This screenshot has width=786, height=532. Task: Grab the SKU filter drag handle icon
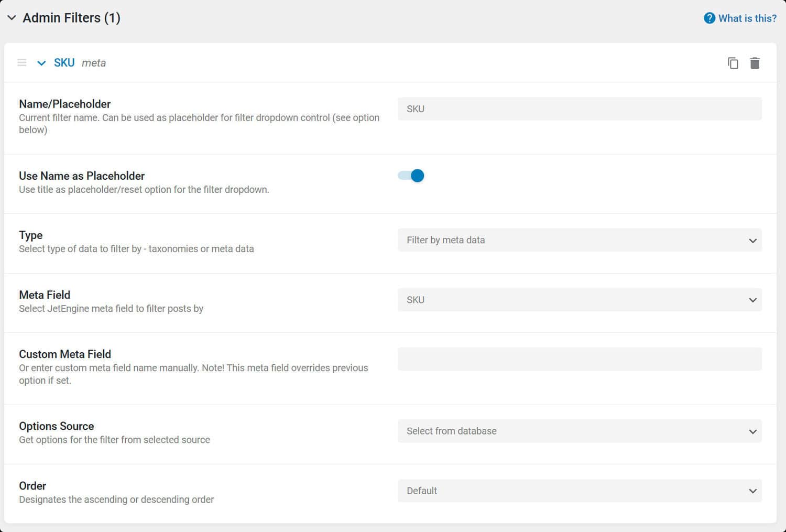22,63
